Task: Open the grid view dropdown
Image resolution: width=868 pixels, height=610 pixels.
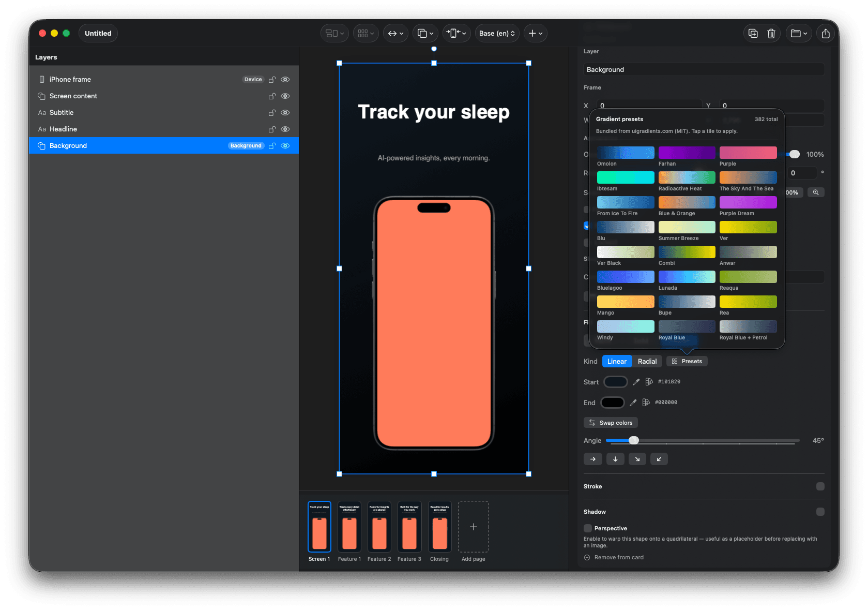Action: (x=366, y=33)
